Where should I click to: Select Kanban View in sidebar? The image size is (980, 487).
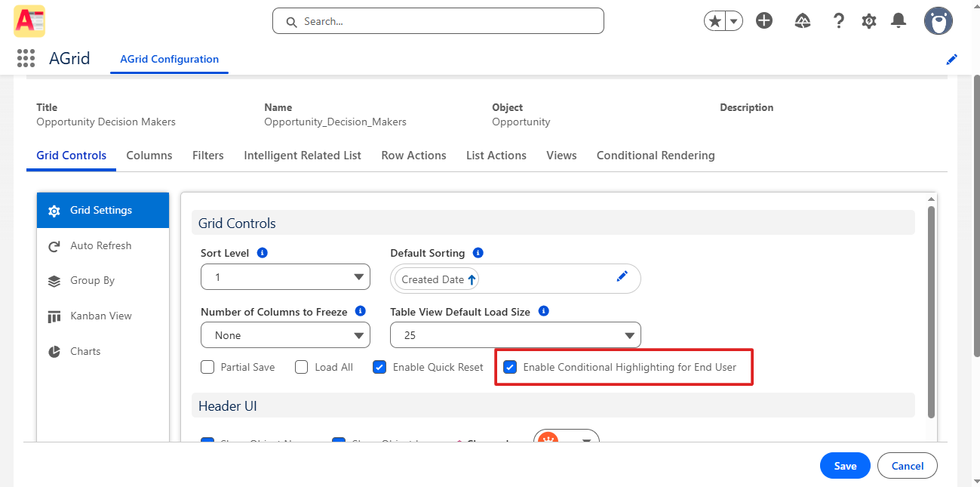(103, 316)
